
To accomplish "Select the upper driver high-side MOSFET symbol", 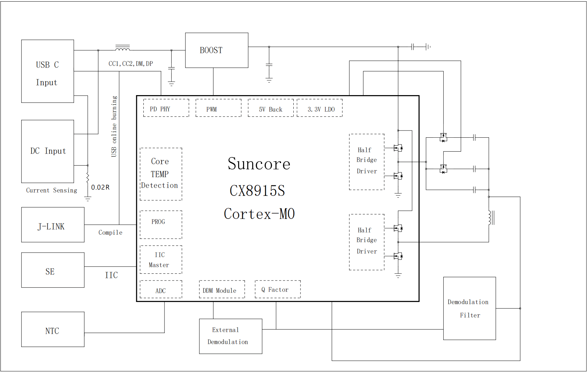I will pyautogui.click(x=398, y=148).
